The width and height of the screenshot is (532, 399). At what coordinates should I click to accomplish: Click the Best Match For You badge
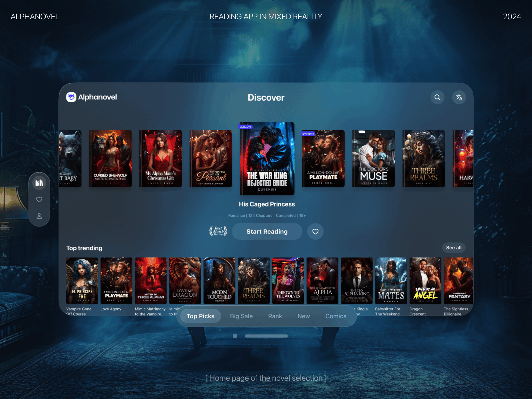[218, 231]
